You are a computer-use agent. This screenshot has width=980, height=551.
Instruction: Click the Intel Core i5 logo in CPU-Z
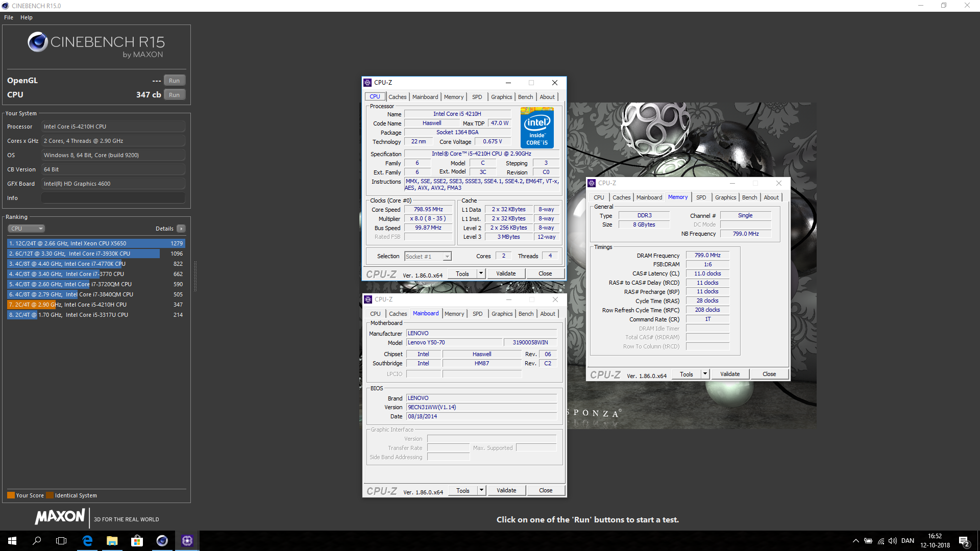pyautogui.click(x=537, y=128)
